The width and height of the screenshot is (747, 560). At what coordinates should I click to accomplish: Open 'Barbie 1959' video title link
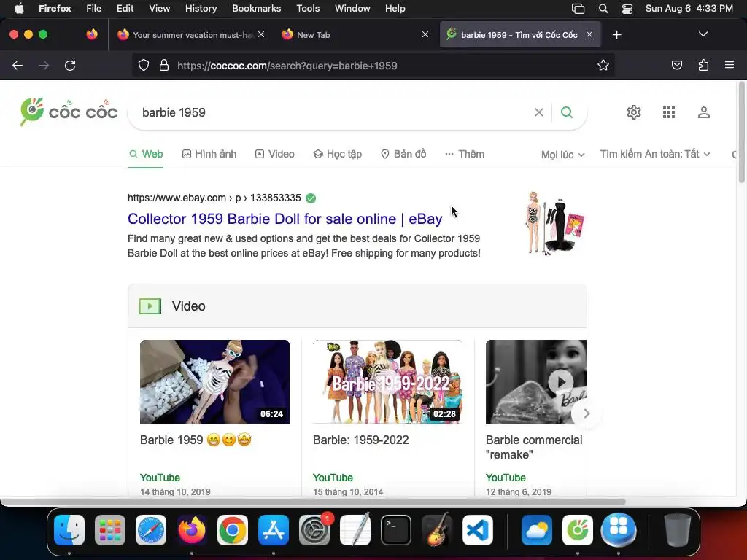[196, 440]
